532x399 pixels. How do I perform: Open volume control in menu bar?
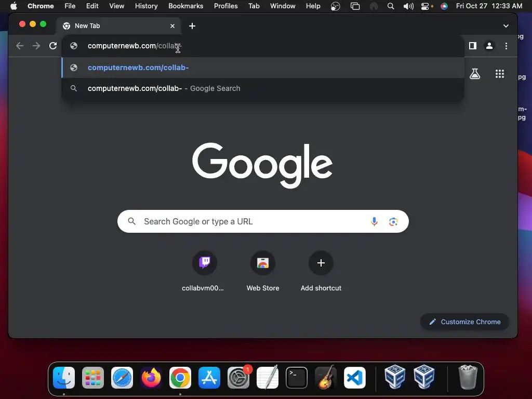click(x=408, y=6)
